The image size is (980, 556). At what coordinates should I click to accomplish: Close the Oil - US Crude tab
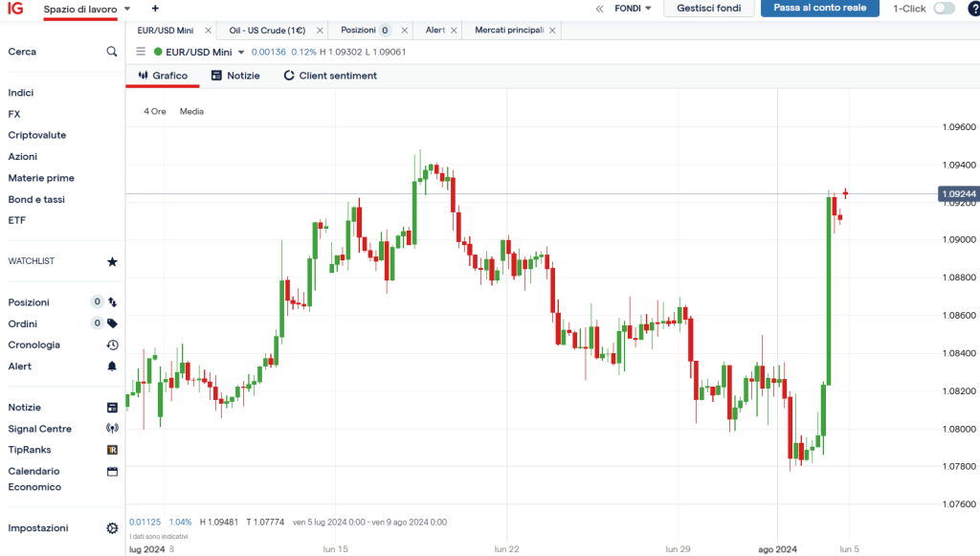[320, 30]
